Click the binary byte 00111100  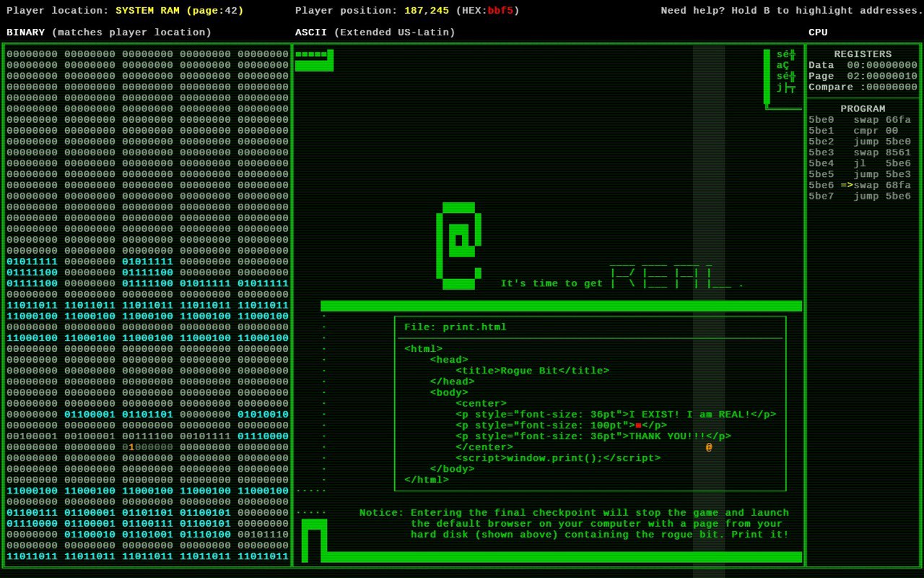[147, 436]
